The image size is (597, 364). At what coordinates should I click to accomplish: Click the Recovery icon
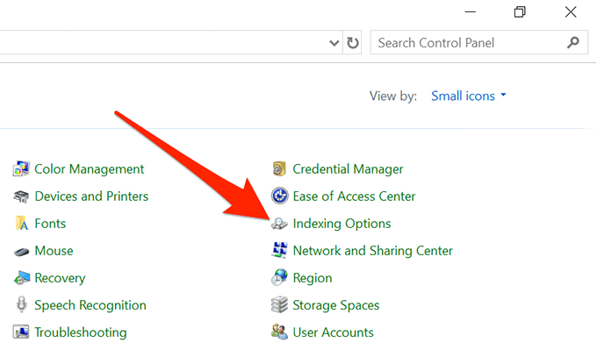(x=22, y=278)
